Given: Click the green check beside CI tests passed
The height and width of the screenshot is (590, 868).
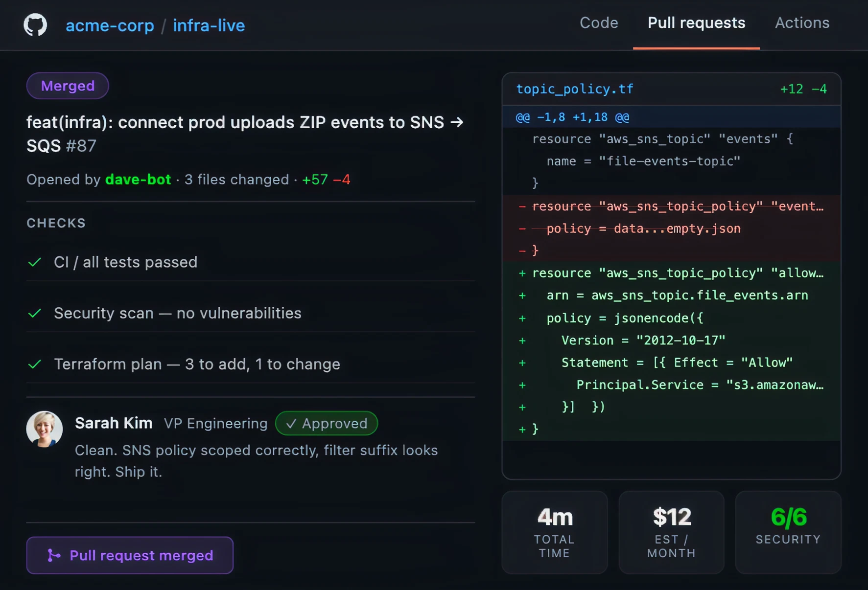Looking at the screenshot, I should point(35,263).
